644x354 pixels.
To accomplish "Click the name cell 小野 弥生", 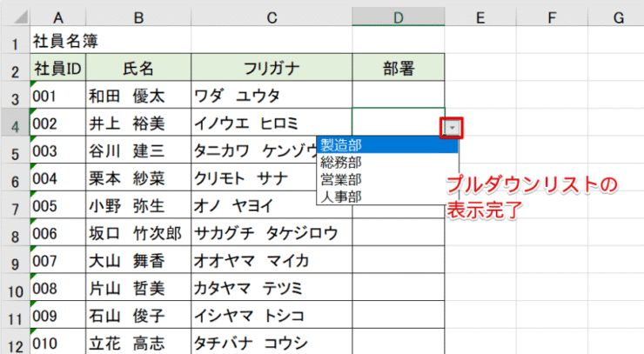I will click(138, 205).
